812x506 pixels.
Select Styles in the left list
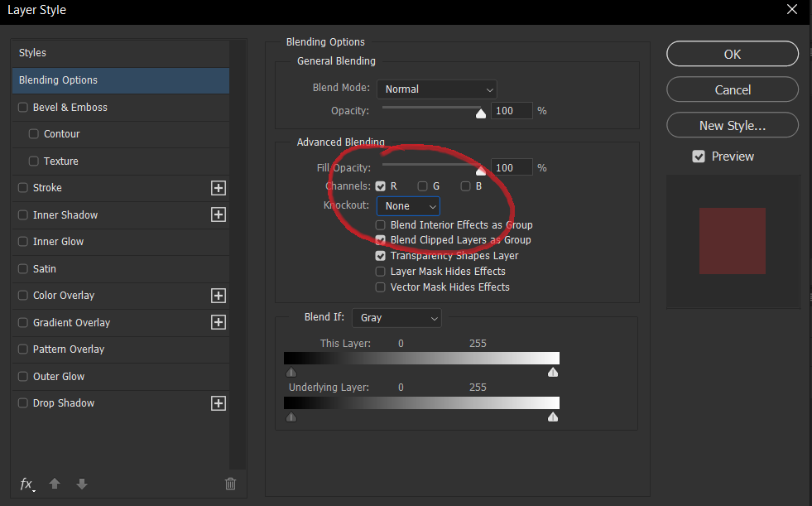(x=121, y=53)
